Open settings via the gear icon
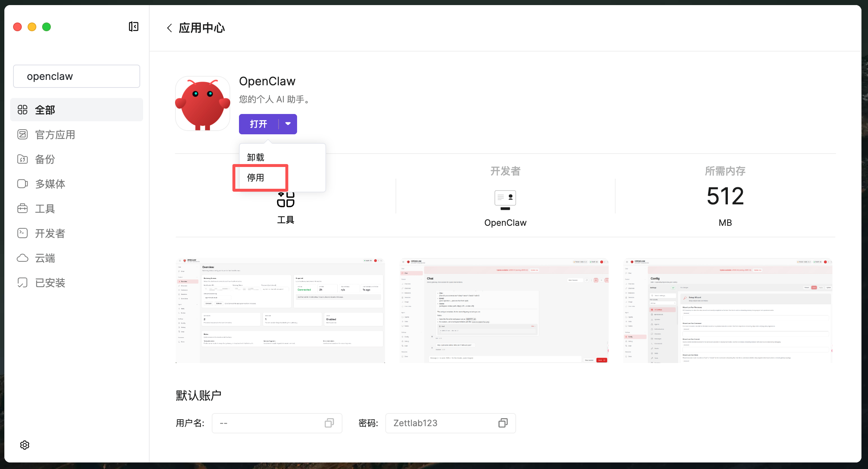868x469 pixels. click(25, 445)
